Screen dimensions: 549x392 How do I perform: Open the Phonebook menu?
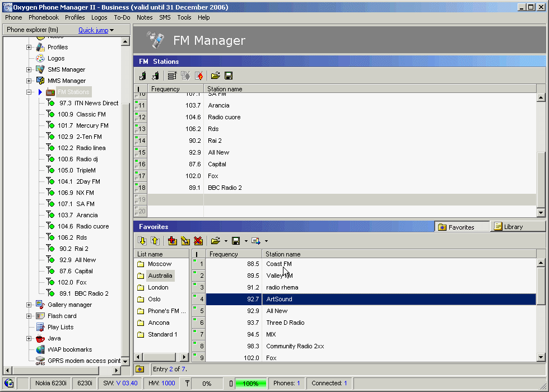click(x=44, y=17)
